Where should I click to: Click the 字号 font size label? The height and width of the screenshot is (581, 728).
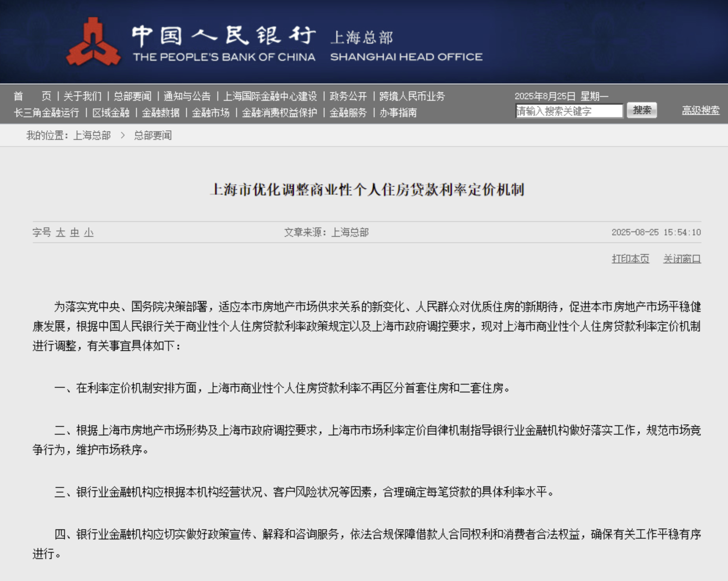(42, 233)
